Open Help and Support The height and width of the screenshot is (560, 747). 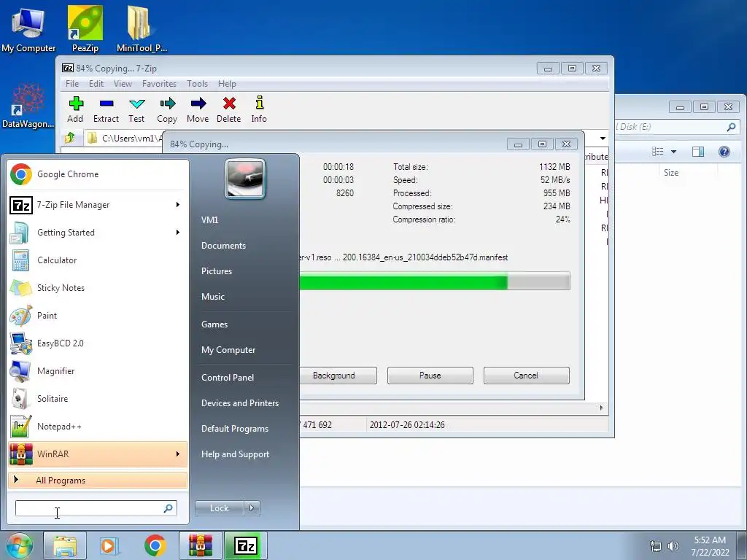coord(235,454)
